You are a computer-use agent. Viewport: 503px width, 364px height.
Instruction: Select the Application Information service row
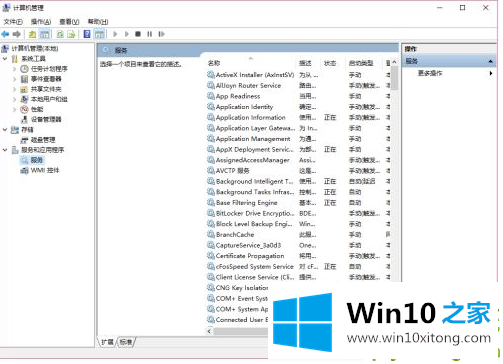point(298,117)
